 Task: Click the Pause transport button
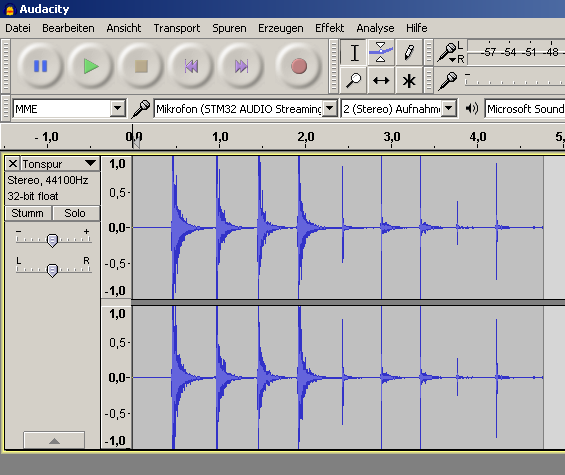click(40, 66)
